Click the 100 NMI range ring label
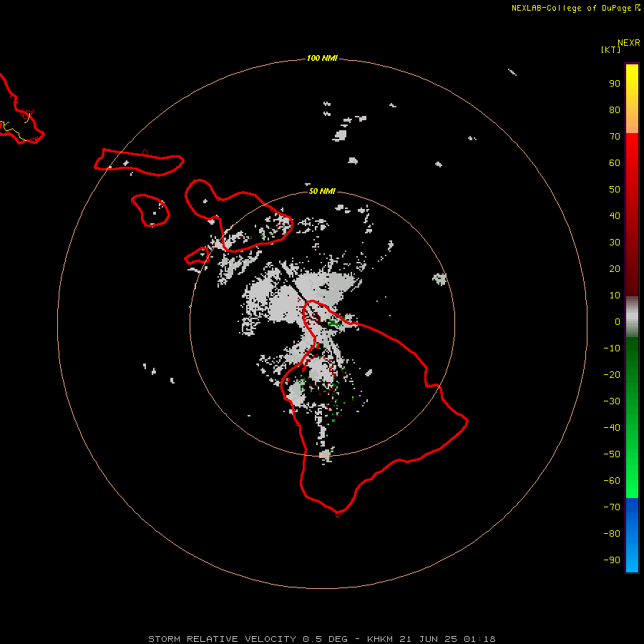Screen dimensions: 644x644 click(x=322, y=59)
